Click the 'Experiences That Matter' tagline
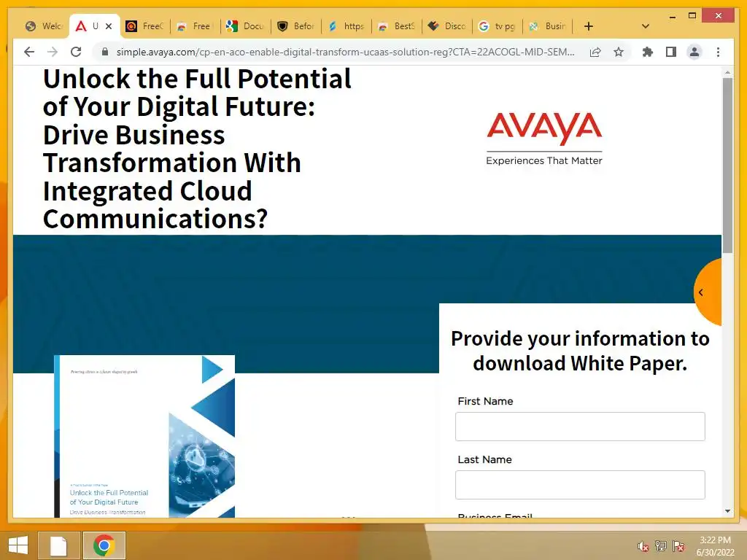 coord(544,160)
